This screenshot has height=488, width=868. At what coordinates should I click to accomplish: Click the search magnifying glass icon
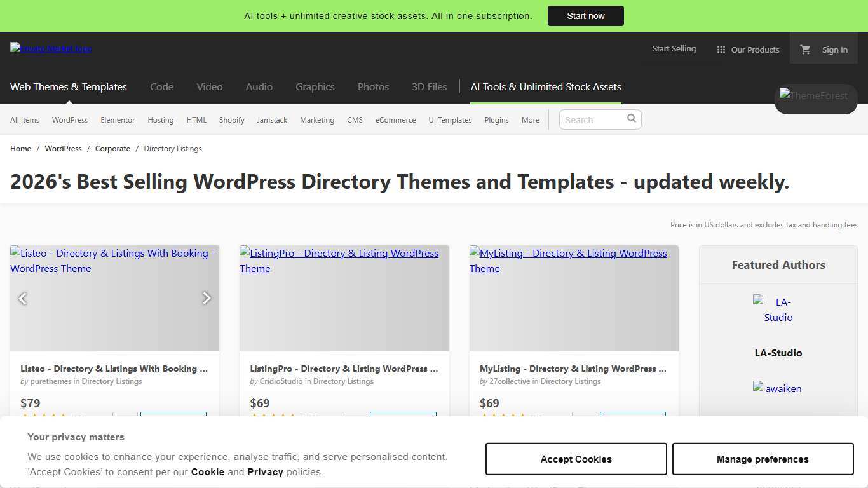coord(631,118)
